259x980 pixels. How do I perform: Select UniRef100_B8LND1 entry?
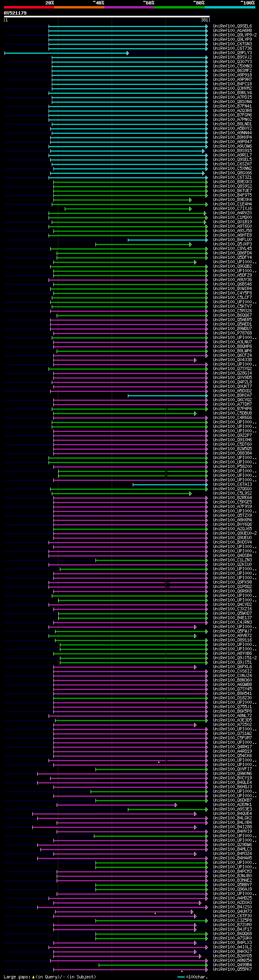[x=232, y=124]
